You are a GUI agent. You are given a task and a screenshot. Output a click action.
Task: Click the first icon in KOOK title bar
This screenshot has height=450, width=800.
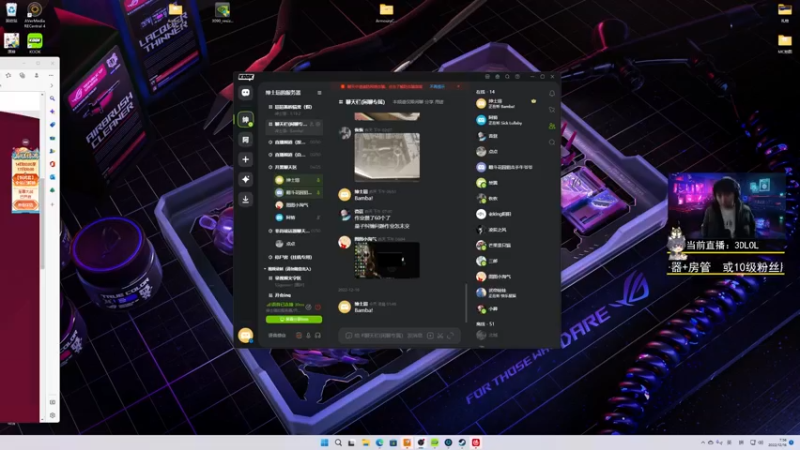pos(487,77)
